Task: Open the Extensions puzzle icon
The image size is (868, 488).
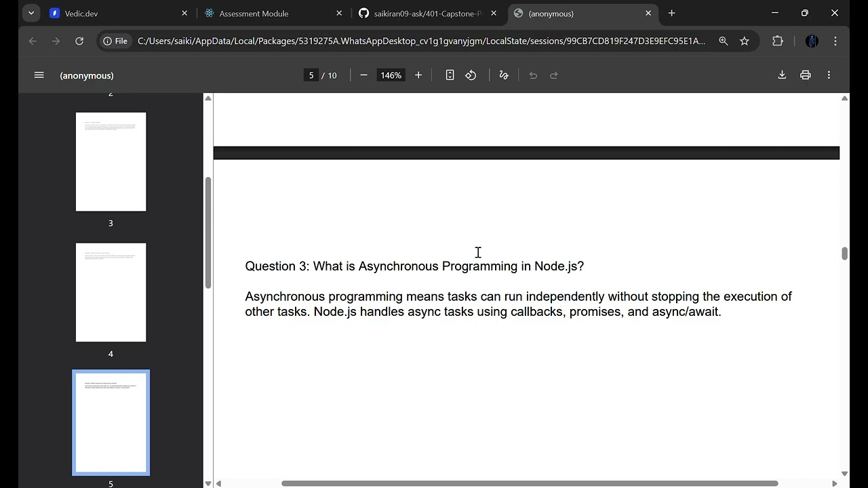Action: [x=778, y=41]
